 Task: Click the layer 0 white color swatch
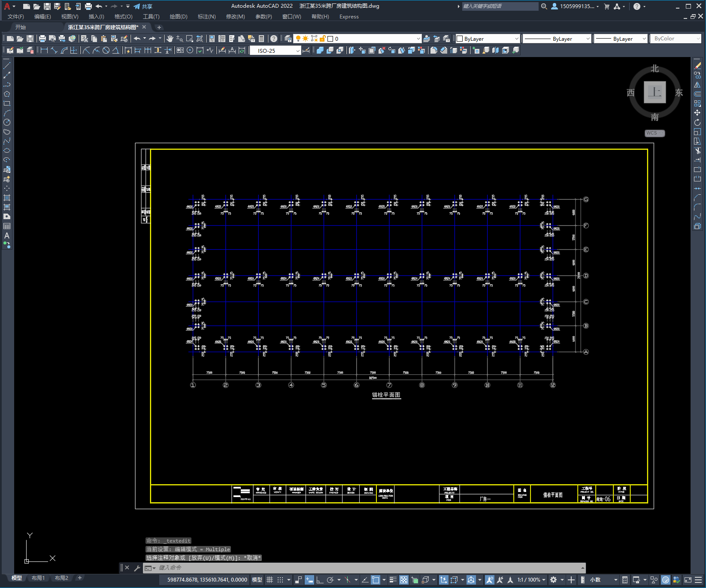click(330, 39)
